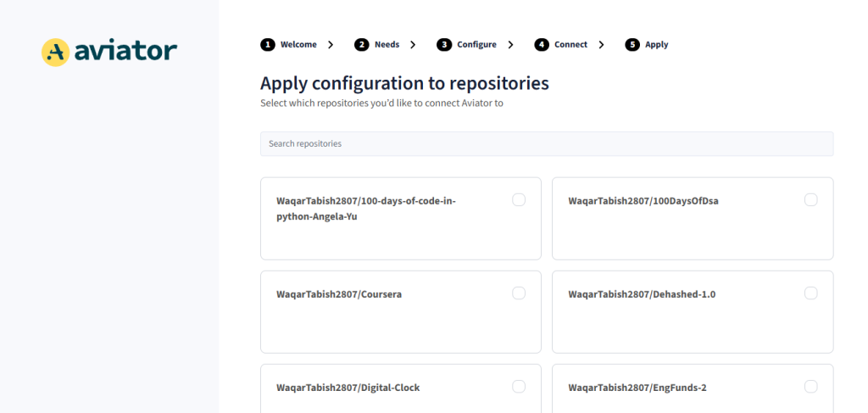Select the 100DaysOfDsa repository checkbox
Viewport: 868px width, 413px height.
(x=811, y=200)
